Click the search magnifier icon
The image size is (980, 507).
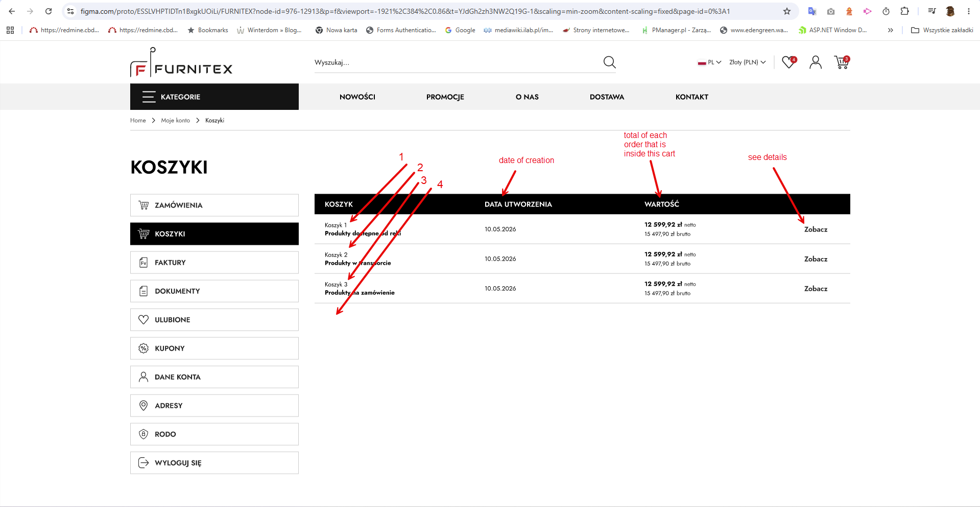coord(609,62)
